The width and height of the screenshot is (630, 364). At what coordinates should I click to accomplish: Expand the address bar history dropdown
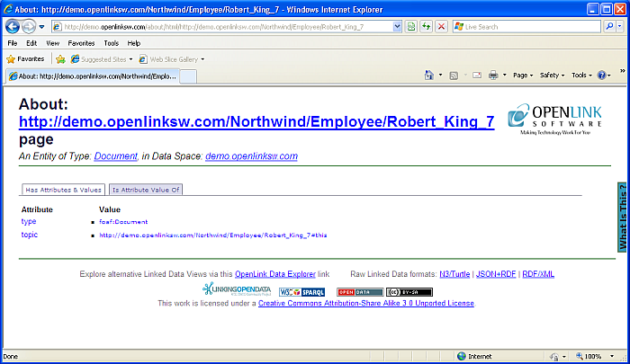click(x=397, y=27)
